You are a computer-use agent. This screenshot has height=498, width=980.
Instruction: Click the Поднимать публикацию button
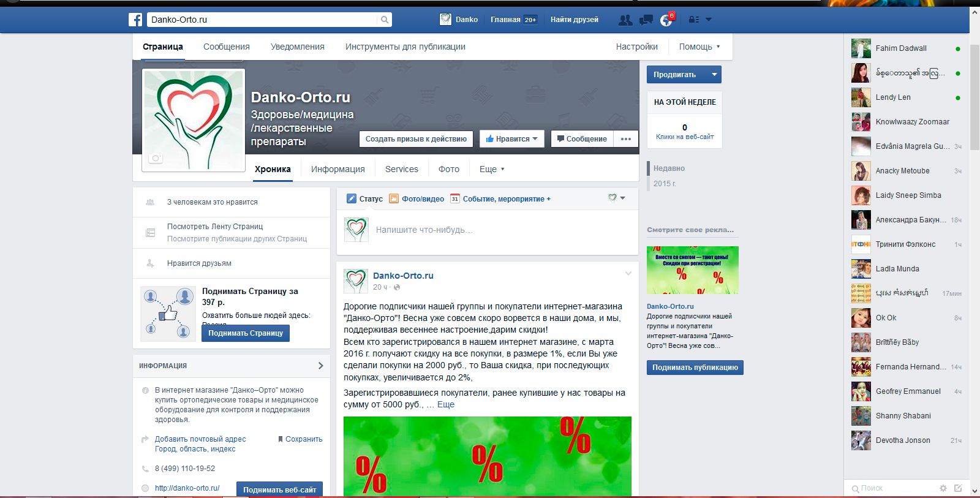point(695,368)
